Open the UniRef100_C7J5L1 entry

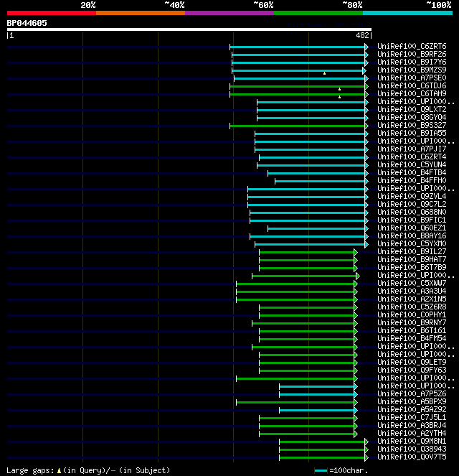click(x=412, y=417)
